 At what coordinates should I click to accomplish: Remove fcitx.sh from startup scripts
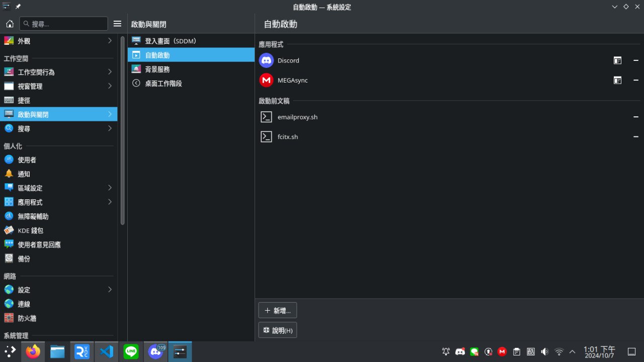[x=635, y=136]
